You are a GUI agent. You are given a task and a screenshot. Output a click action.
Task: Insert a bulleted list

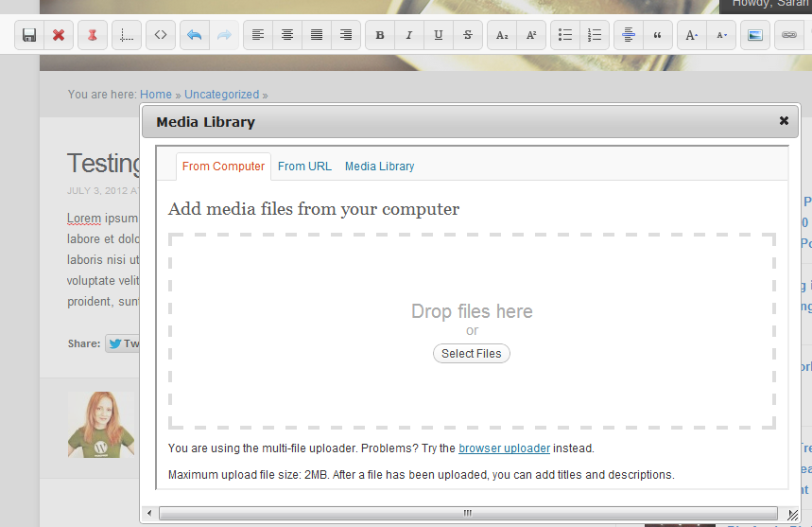coord(565,35)
